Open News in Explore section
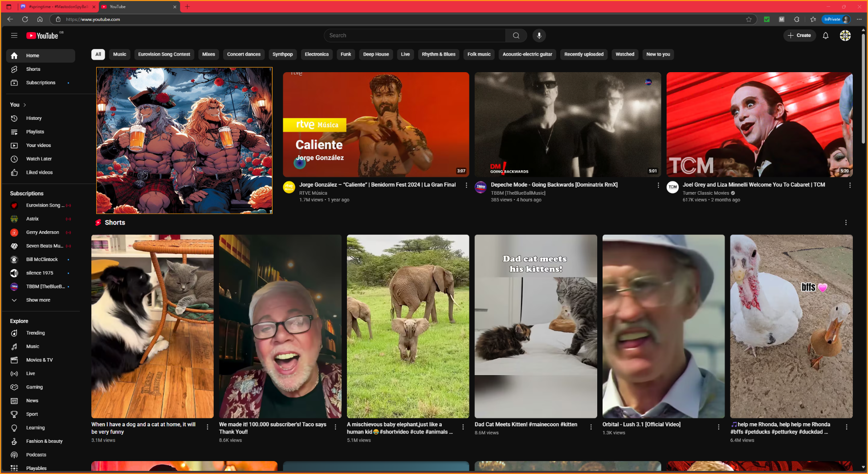This screenshot has width=868, height=474. pos(41,401)
